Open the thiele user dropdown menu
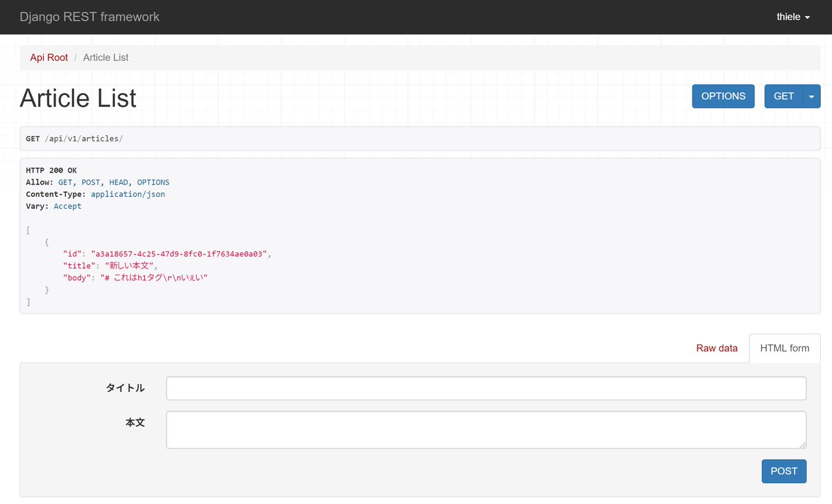 [793, 17]
